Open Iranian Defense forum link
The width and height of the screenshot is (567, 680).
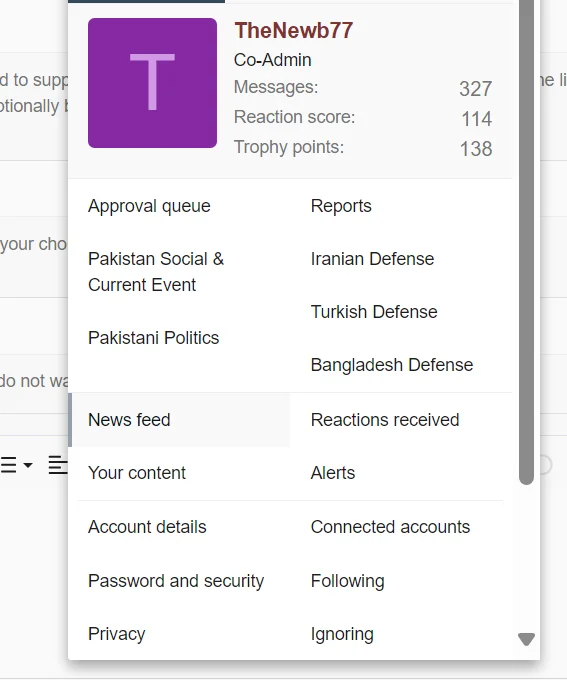point(372,259)
